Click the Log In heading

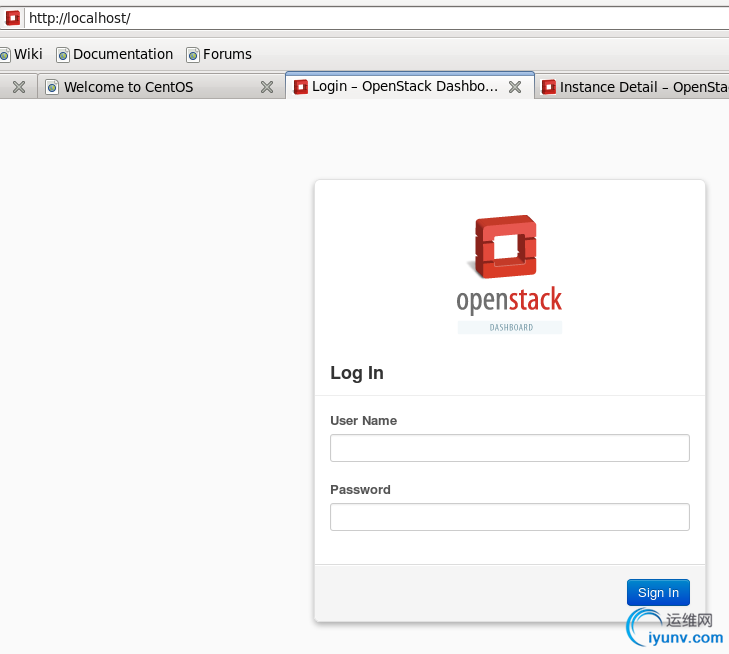click(357, 373)
